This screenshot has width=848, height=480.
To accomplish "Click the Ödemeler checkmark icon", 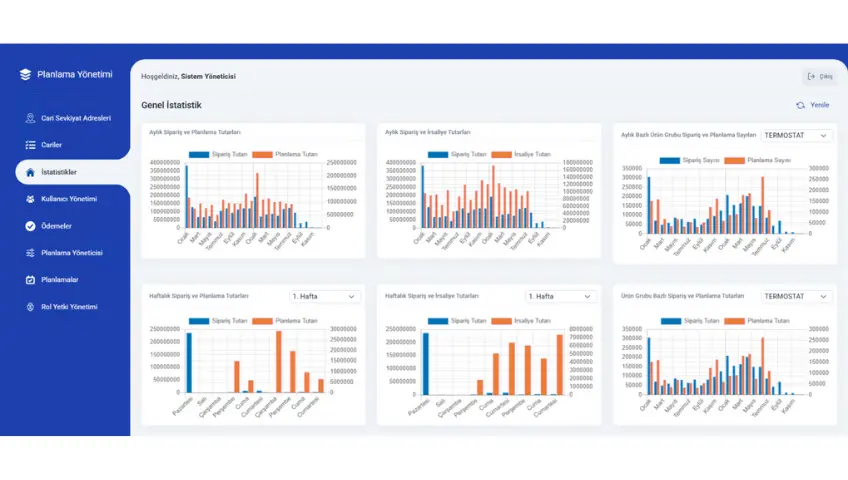I will (x=30, y=226).
